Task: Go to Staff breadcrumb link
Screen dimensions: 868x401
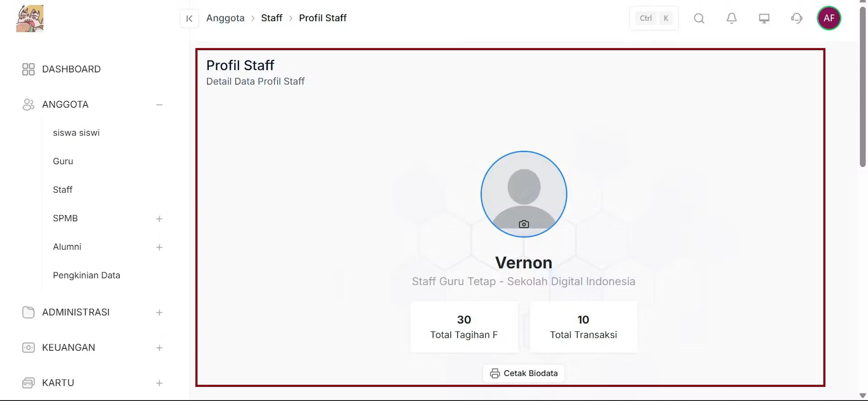Action: click(271, 18)
